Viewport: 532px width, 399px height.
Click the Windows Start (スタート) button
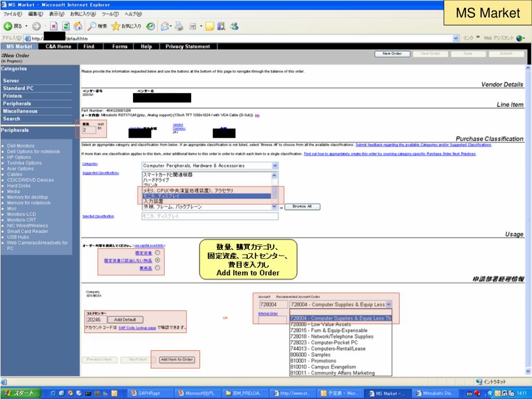click(x=20, y=393)
